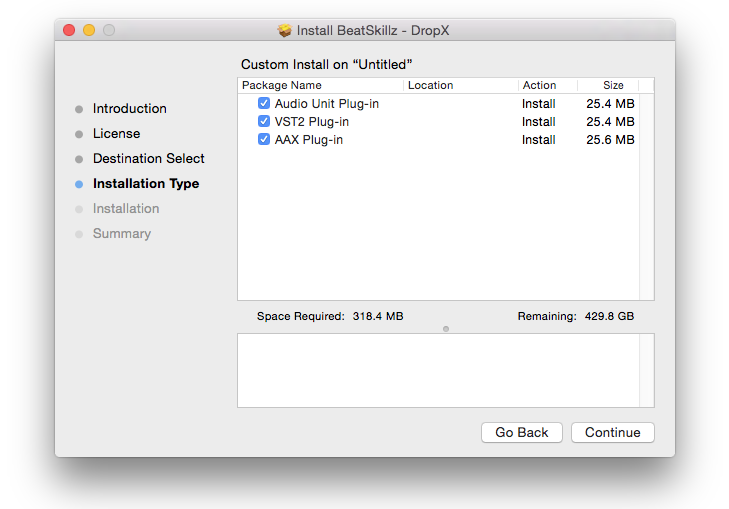Select the Audio Unit Plug-in row name
Viewport: 729px width, 509px height.
[326, 104]
